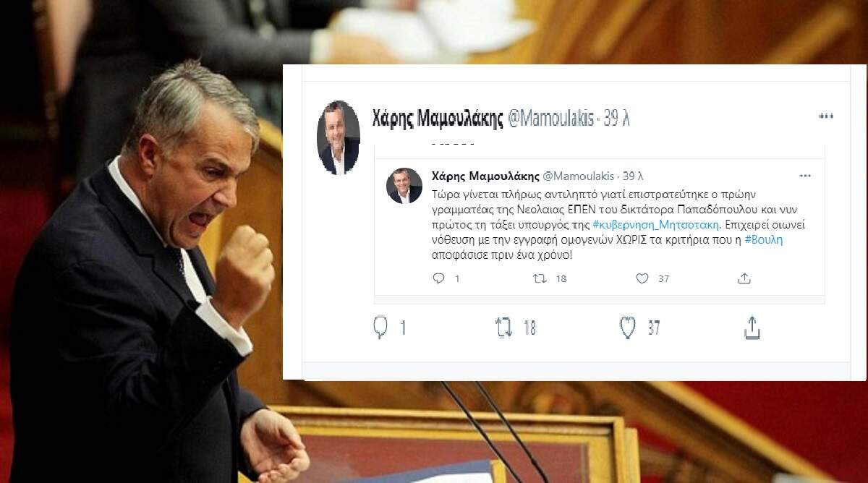The height and width of the screenshot is (483, 868).
Task: Click the small profile avatar in the inner tweet
Action: tap(404, 186)
